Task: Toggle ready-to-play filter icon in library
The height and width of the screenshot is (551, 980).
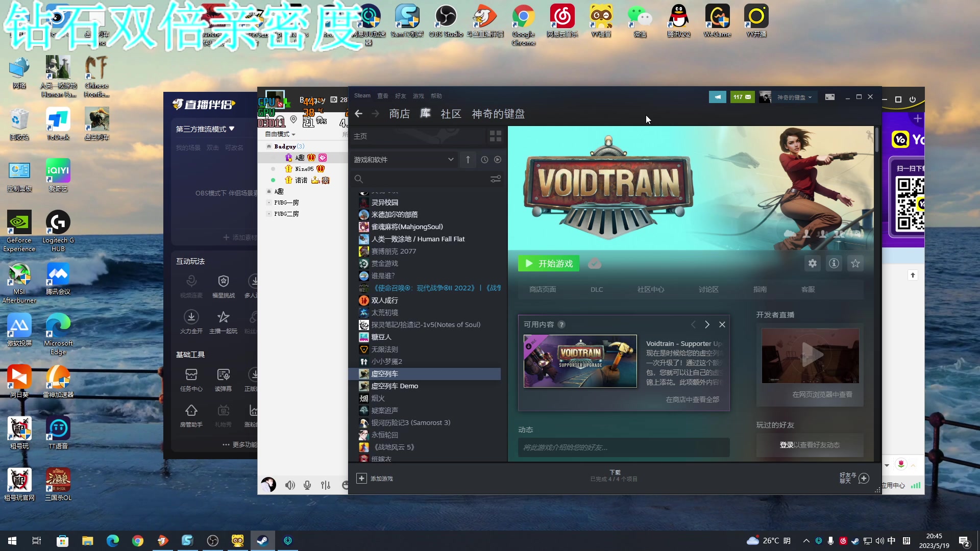Action: (498, 160)
